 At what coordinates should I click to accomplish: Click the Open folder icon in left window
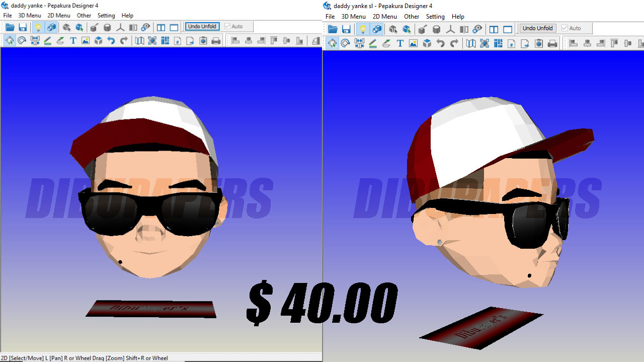pos(10,27)
